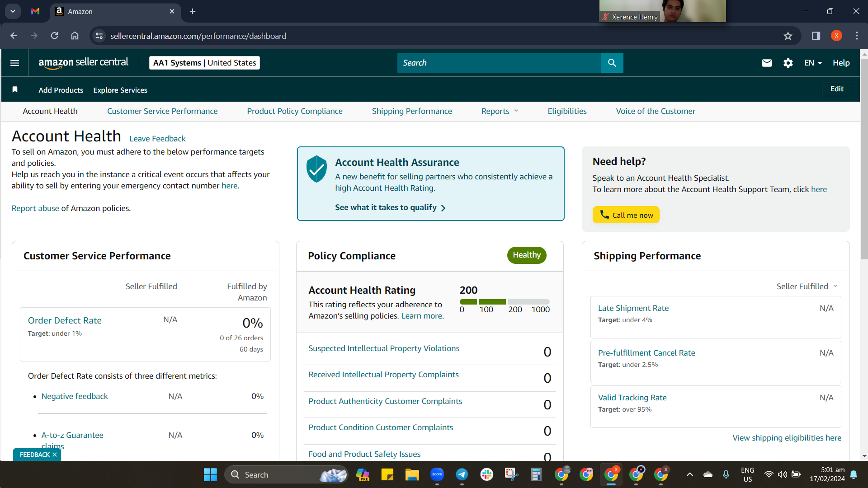Open Suspected Intellectual Property Violations
The width and height of the screenshot is (868, 488).
(384, 348)
